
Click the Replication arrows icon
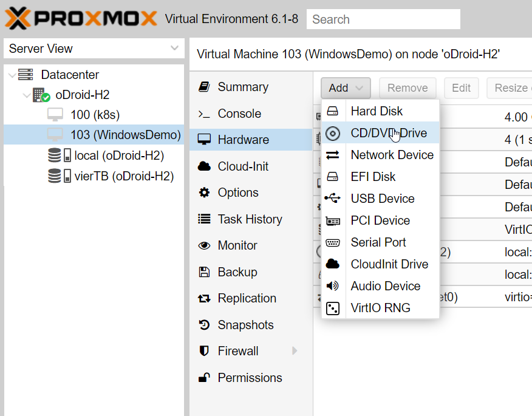point(204,299)
